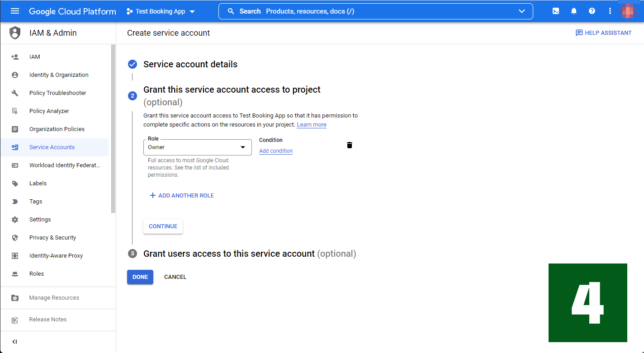Open the notifications bell
This screenshot has width=644, height=353.
[574, 11]
